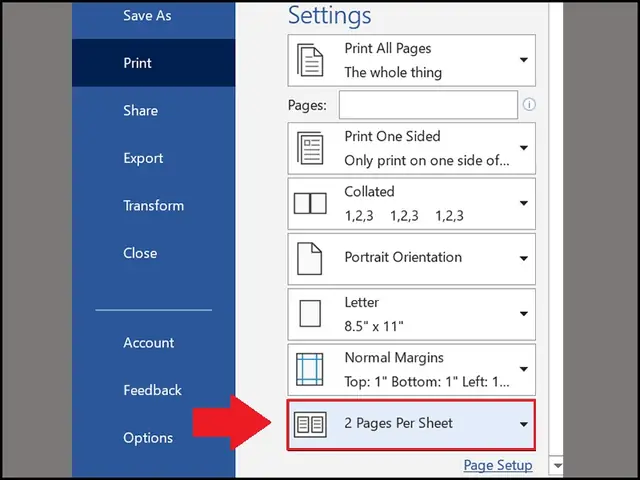
Task: Choose Close in the sidebar
Action: tap(140, 253)
